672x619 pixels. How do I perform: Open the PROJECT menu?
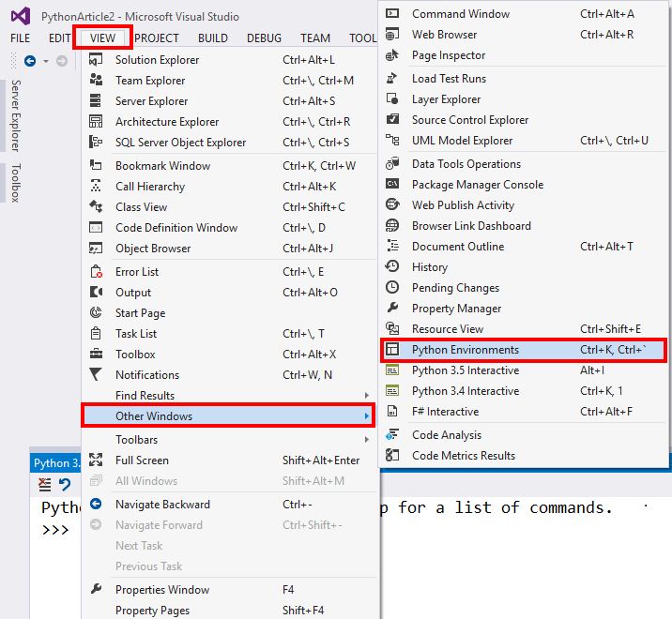click(x=157, y=38)
